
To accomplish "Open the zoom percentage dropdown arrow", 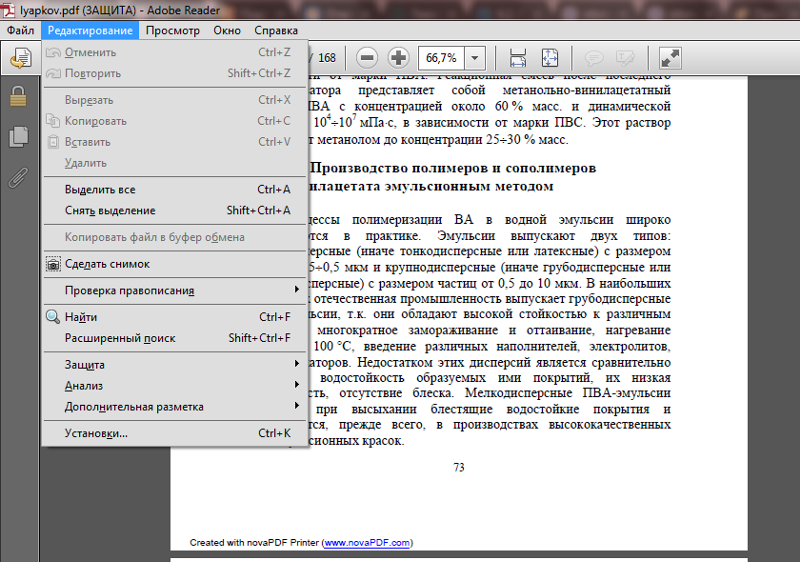I will tap(474, 58).
